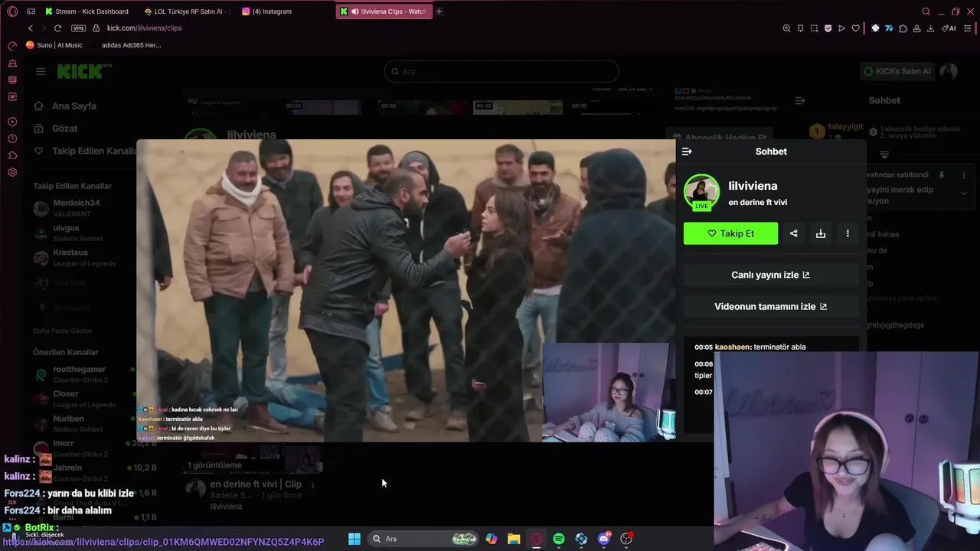Open Opera sidebar settings gear icon

point(12,172)
